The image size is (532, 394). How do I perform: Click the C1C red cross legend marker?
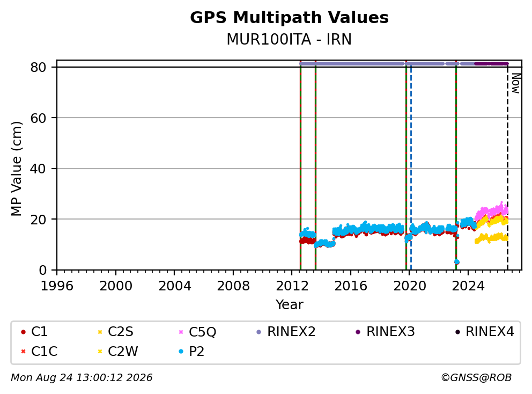click(23, 352)
